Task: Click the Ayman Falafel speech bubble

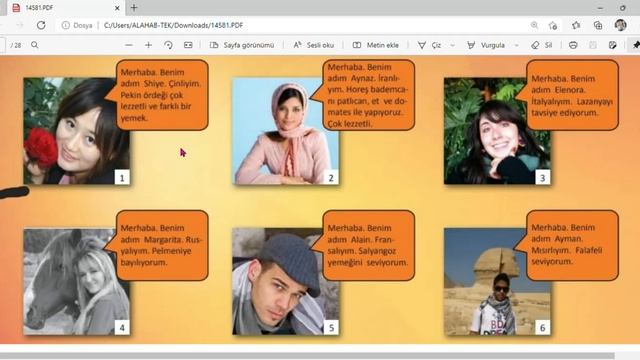Action: [x=572, y=245]
